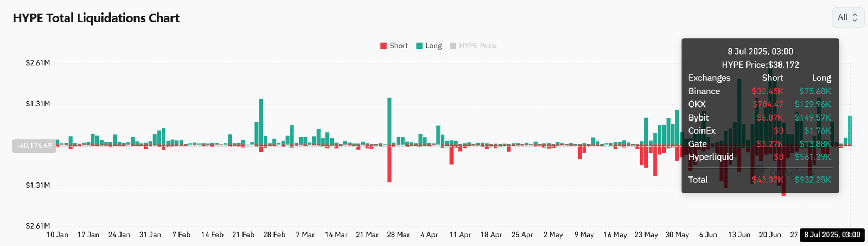
Task: Click the red bar near 9 May
Action: click(x=579, y=153)
